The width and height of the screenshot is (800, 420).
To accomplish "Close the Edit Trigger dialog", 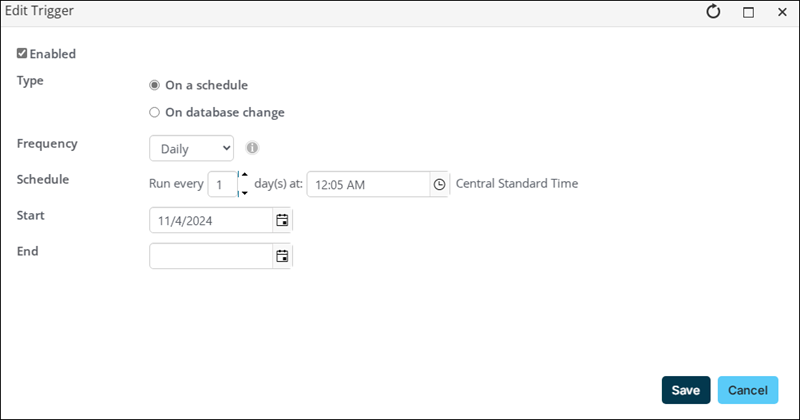I will coord(782,12).
